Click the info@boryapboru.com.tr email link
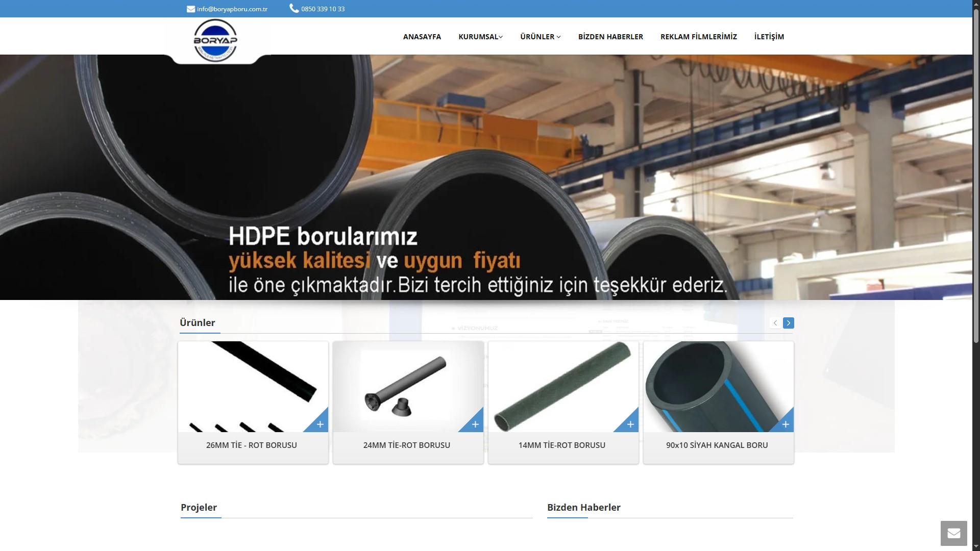Viewport: 980px width, 551px height. coord(232,9)
